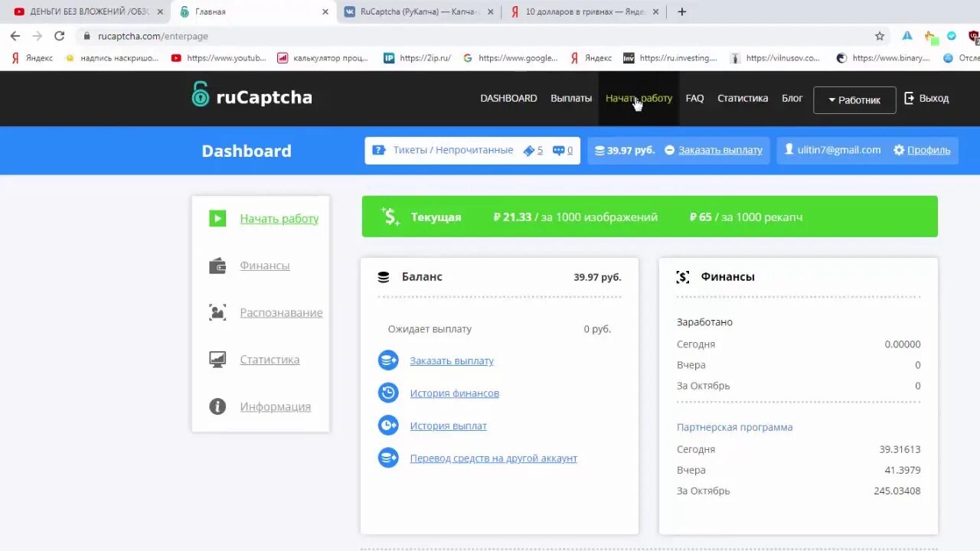Open Начать работу in top navigation

coord(639,98)
